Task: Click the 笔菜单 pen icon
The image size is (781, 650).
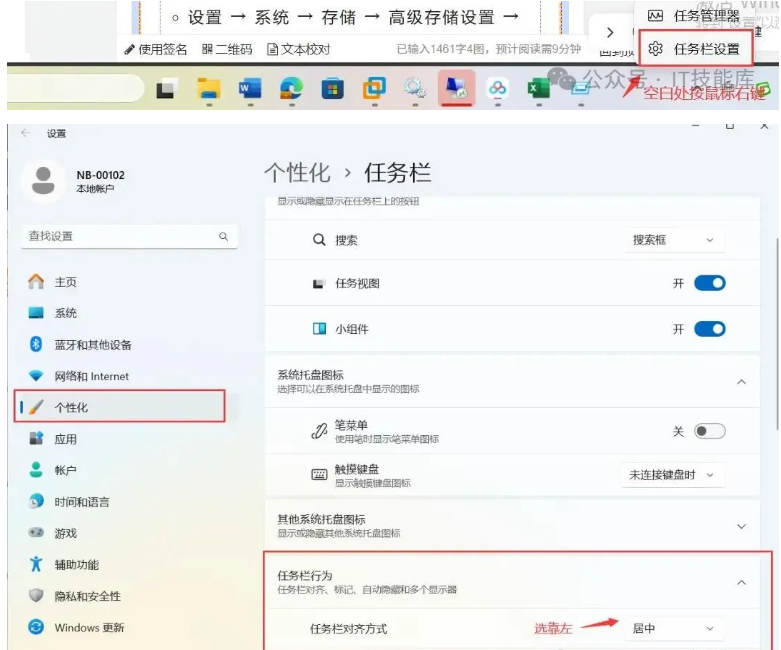Action: (319, 431)
